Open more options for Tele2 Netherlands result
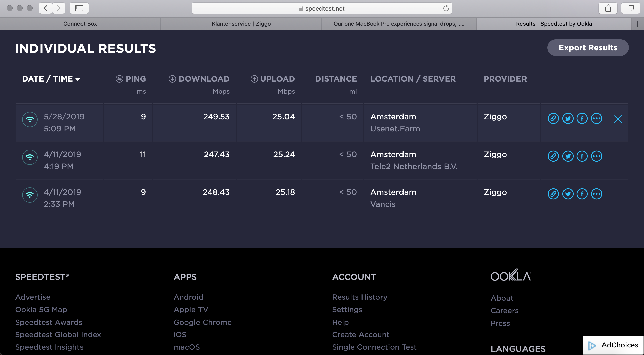Viewport: 644px width, 355px height. pyautogui.click(x=597, y=156)
